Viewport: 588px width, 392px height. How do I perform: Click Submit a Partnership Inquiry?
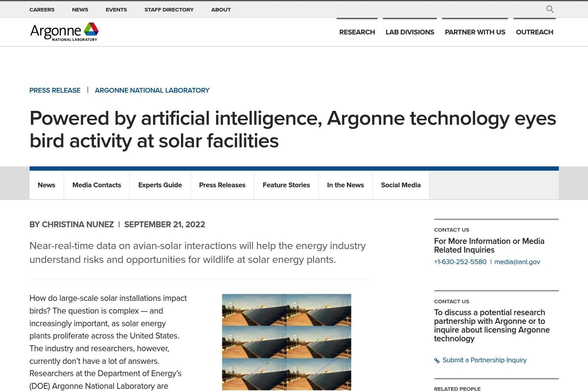tap(484, 360)
